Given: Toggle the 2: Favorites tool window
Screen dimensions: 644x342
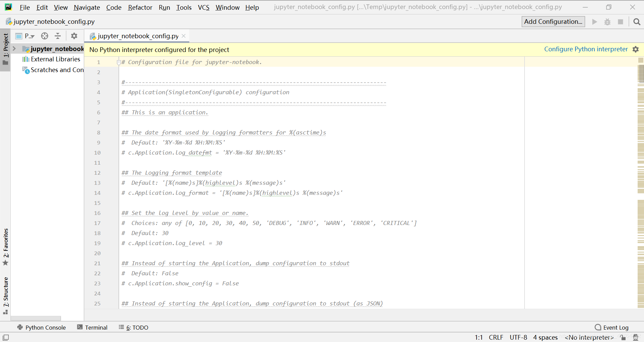Looking at the screenshot, I should [x=5, y=247].
